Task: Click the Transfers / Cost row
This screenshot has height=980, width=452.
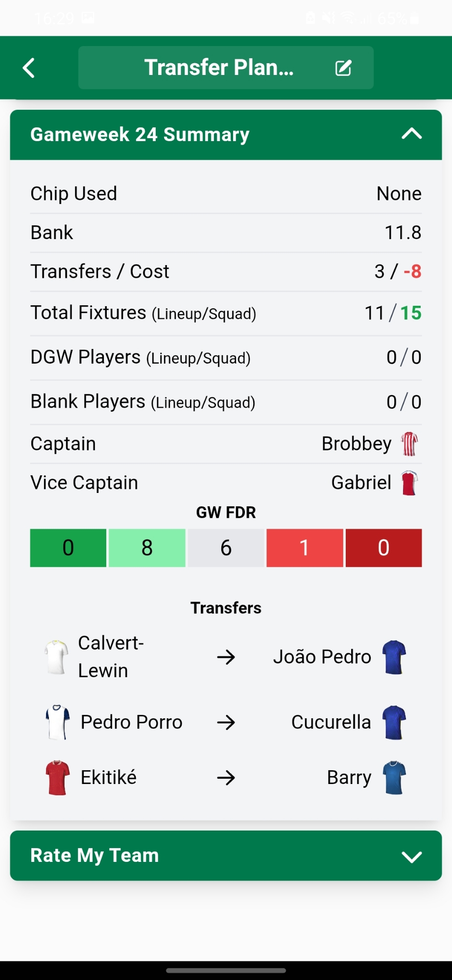Action: pos(226,271)
